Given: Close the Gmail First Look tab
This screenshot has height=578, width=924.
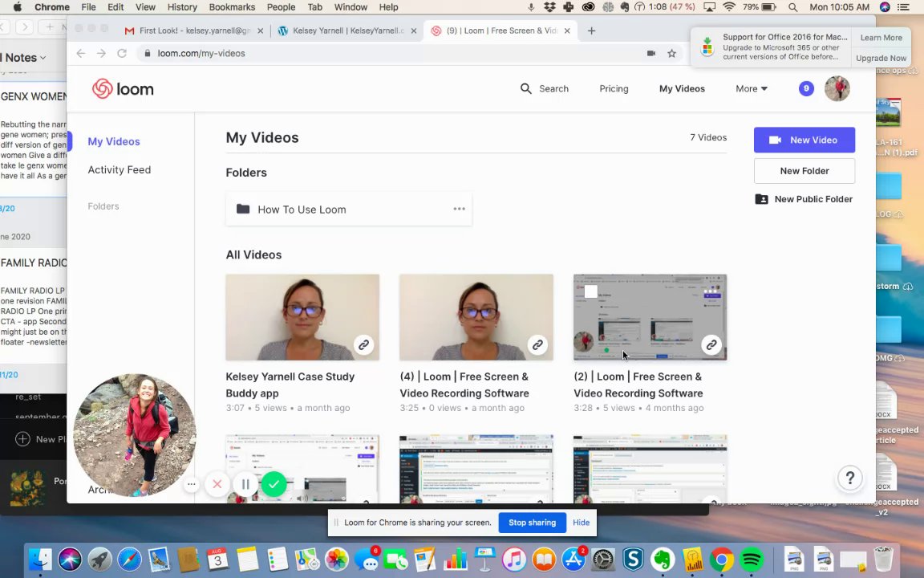Looking at the screenshot, I should point(260,31).
